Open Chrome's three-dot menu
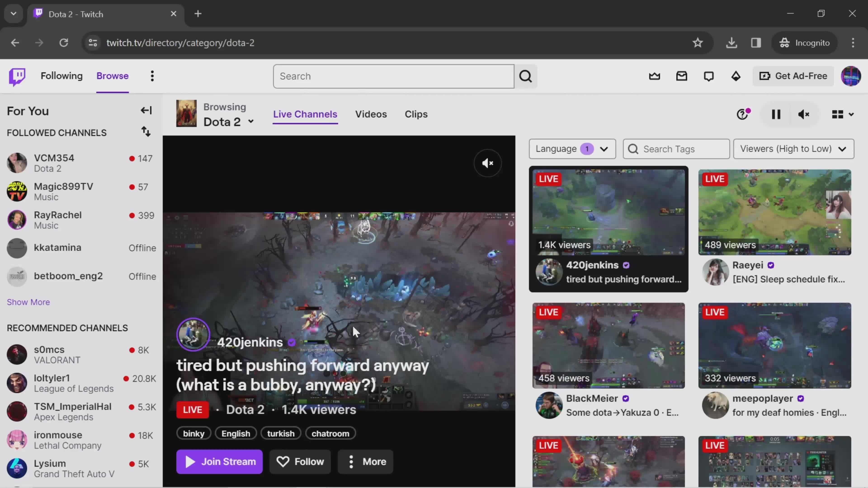Viewport: 868px width, 488px height. tap(853, 43)
